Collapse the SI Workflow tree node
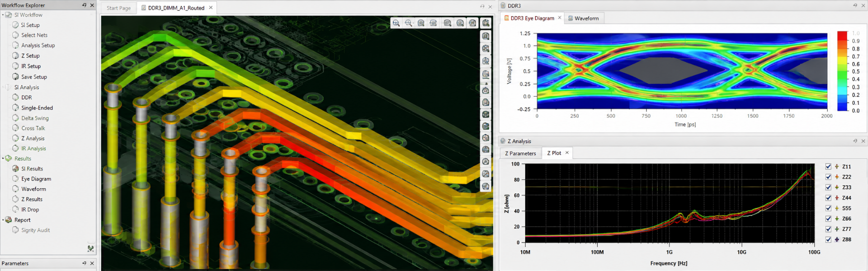868x271 pixels. click(x=3, y=15)
